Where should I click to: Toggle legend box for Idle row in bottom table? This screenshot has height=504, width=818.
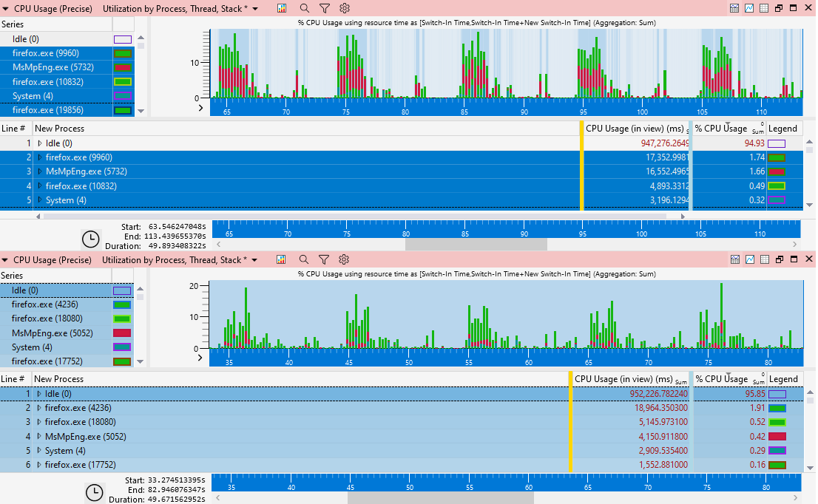pos(777,394)
